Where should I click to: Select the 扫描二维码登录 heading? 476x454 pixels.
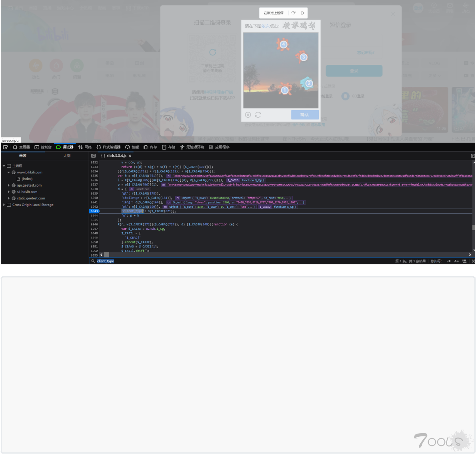[x=212, y=23]
